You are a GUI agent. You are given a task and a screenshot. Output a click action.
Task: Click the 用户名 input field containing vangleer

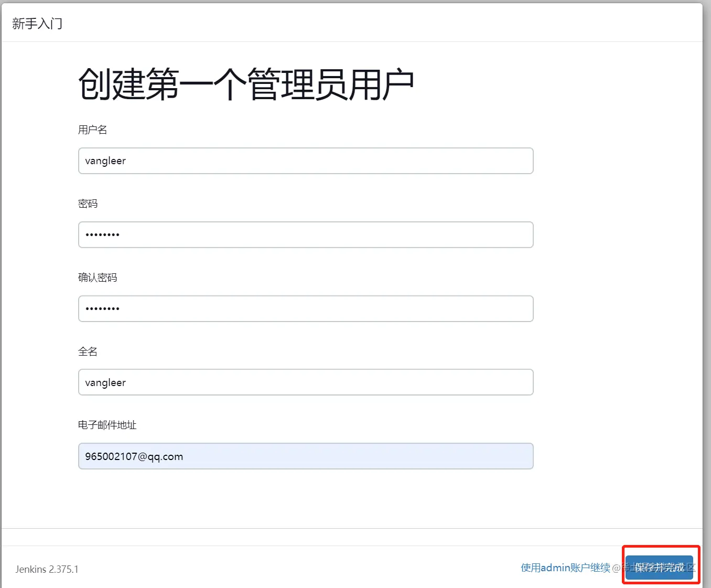coord(306,161)
